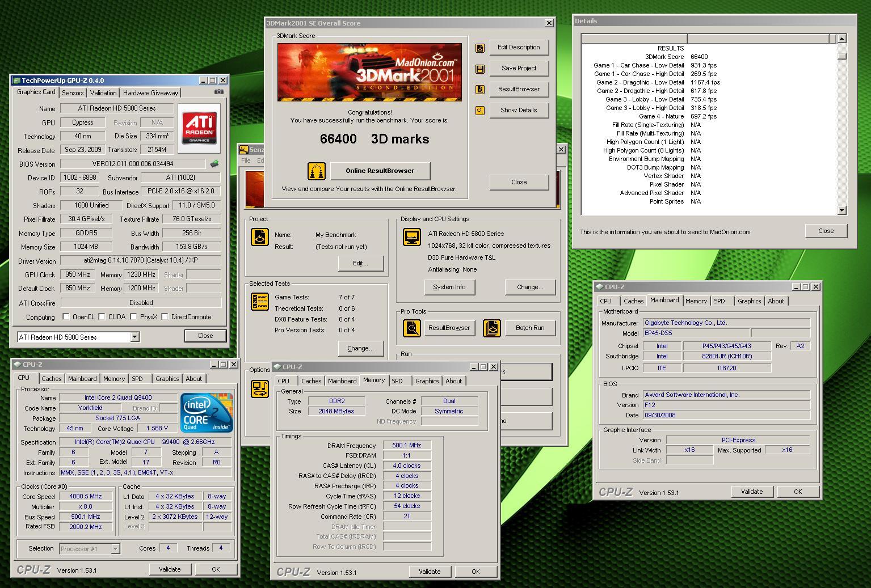Image resolution: width=871 pixels, height=588 pixels.
Task: Click the Options icon in 3DMark main window
Action: point(260,388)
